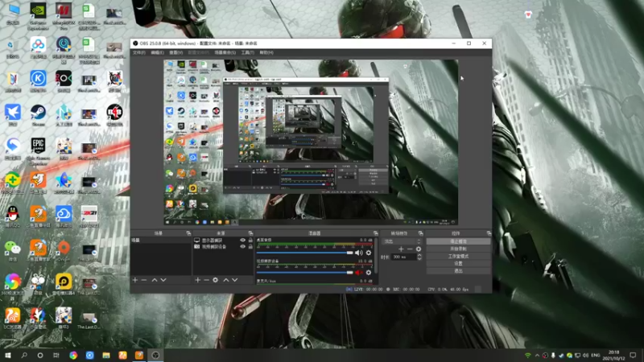This screenshot has width=644, height=362.
Task: Open source properties via the Sources gear icon
Action: (215, 280)
